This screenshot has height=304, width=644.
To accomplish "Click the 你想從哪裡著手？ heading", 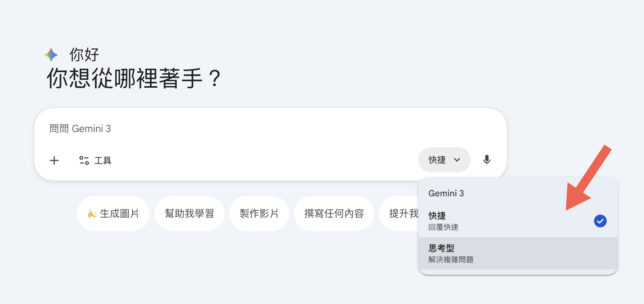I will (134, 78).
